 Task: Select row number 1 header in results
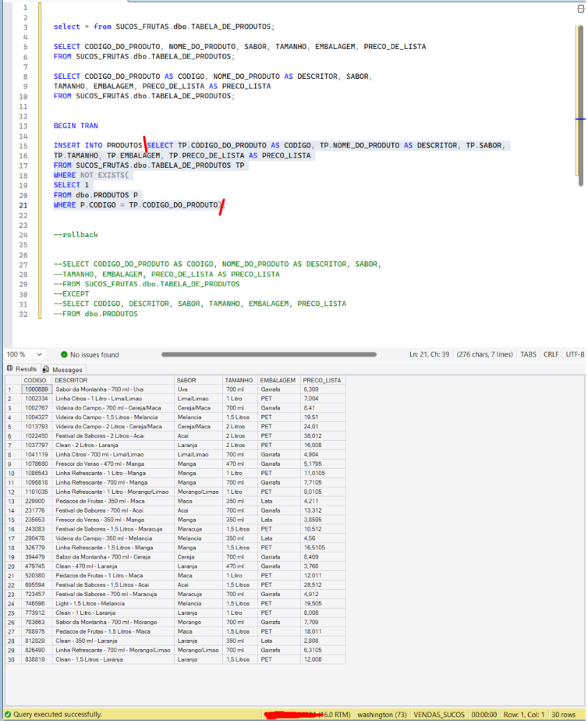12,389
